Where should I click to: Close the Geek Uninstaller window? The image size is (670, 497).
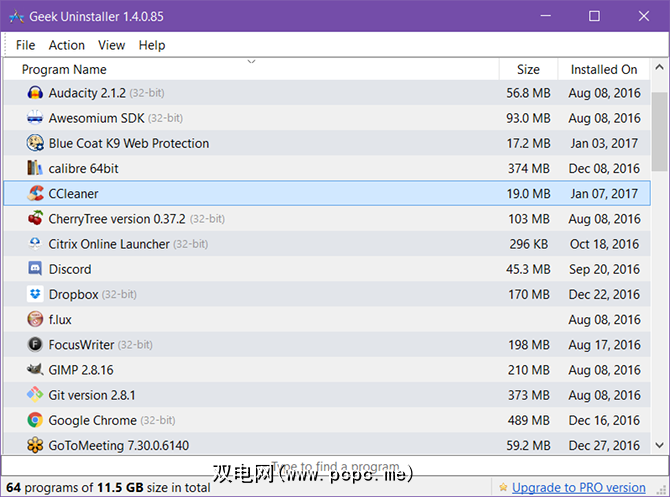(644, 16)
